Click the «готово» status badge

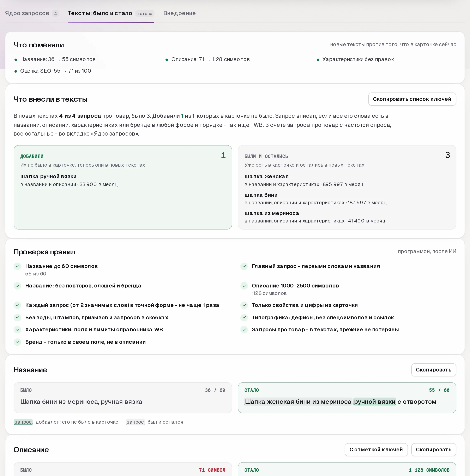point(145,13)
